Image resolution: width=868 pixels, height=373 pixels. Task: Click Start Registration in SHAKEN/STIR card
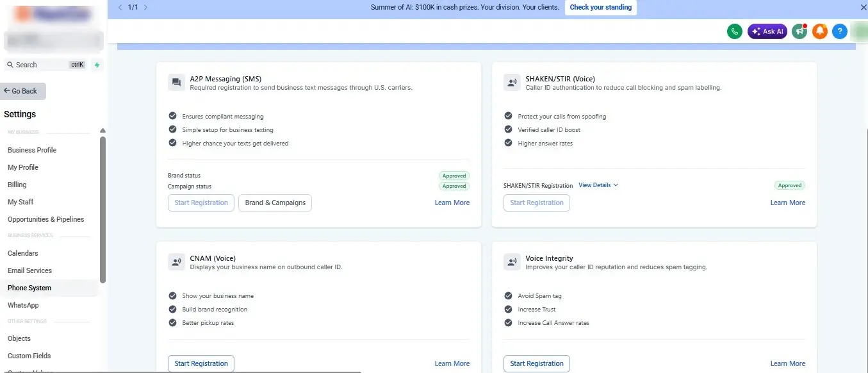pos(537,203)
